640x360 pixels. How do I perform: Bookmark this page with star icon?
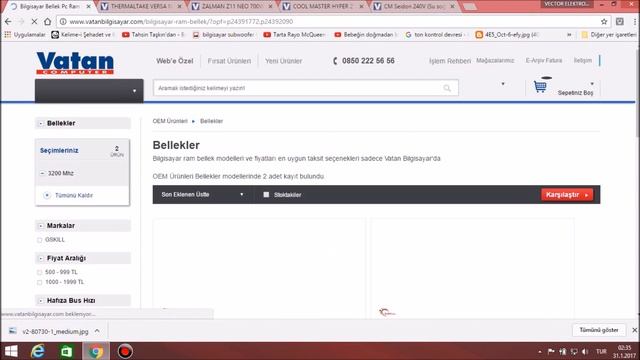click(604, 21)
